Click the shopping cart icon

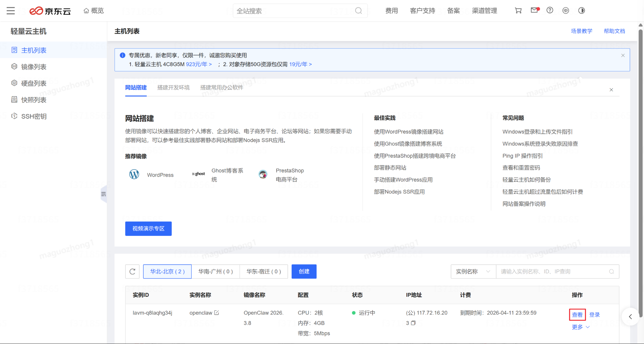518,10
